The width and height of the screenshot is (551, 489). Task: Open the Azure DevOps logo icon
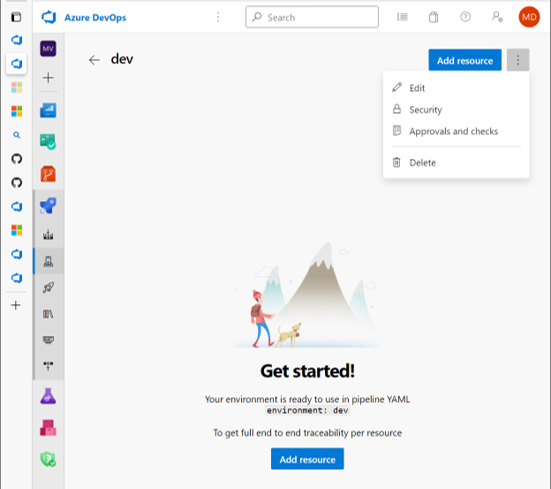[x=48, y=17]
